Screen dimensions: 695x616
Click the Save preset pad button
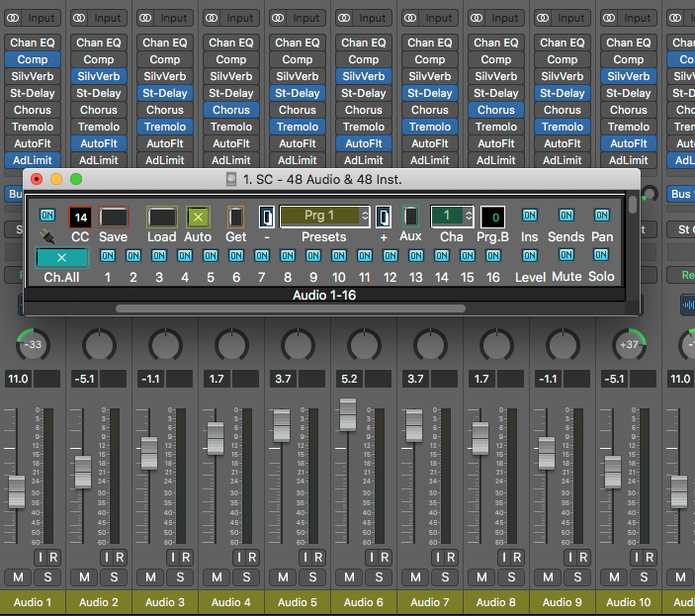click(x=114, y=218)
